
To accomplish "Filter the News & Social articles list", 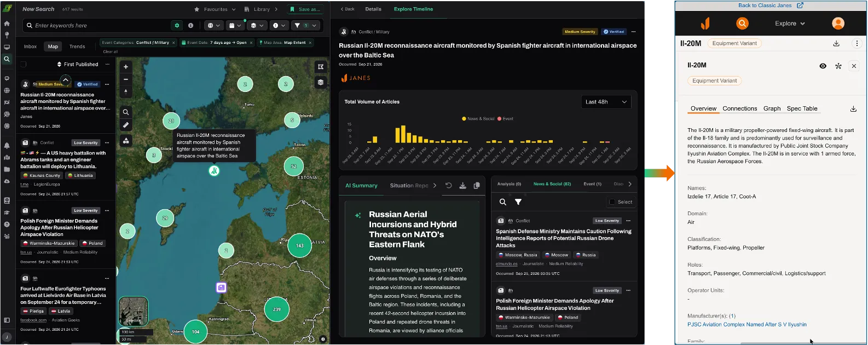I will point(518,202).
